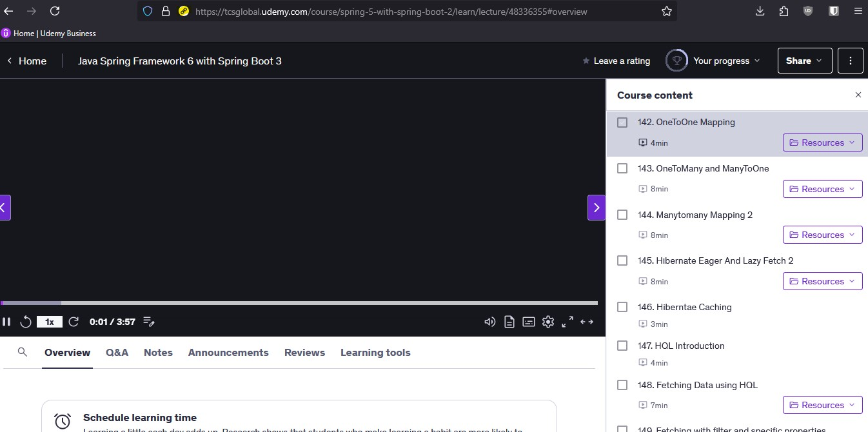Go to next lecture arrow
This screenshot has width=868, height=432.
(597, 208)
